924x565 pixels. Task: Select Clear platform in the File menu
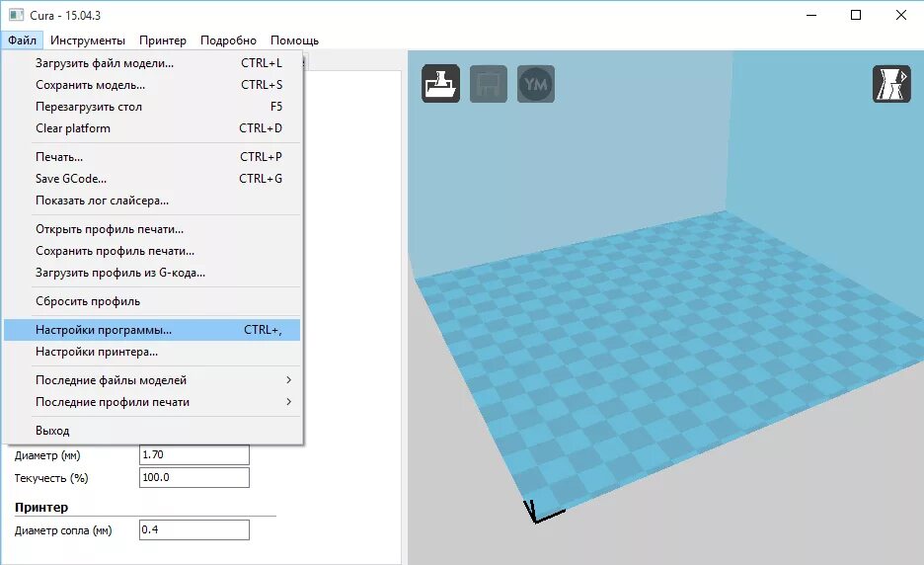(152, 128)
